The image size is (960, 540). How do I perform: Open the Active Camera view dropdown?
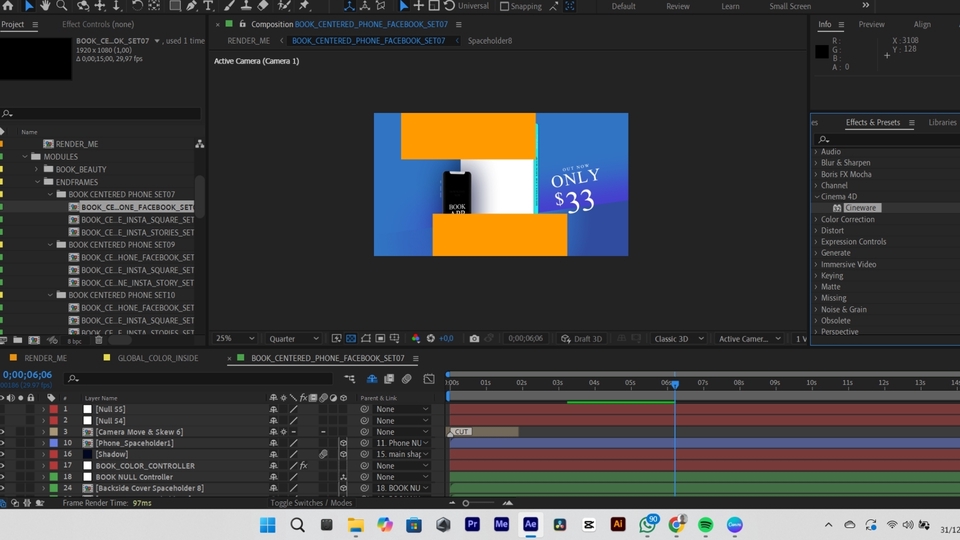point(749,339)
